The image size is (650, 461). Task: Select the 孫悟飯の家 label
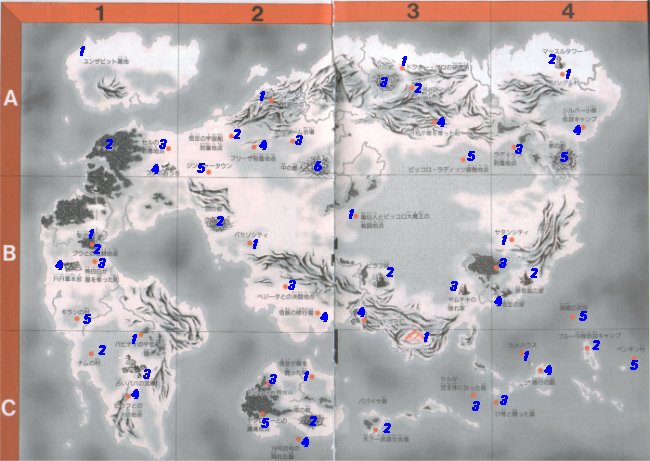(529, 291)
